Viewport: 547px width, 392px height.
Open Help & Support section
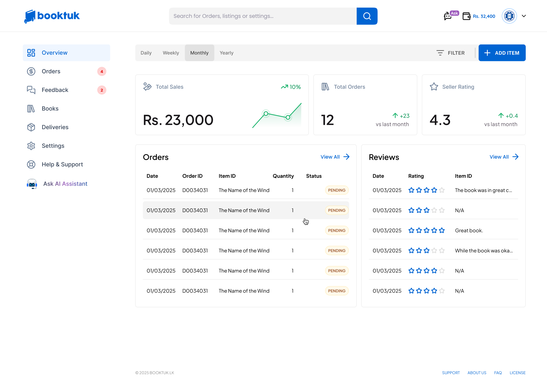click(62, 164)
